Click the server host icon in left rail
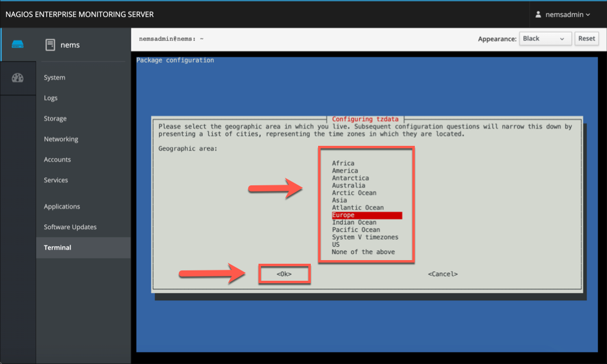Viewport: 607px width, 364px height. tap(18, 44)
